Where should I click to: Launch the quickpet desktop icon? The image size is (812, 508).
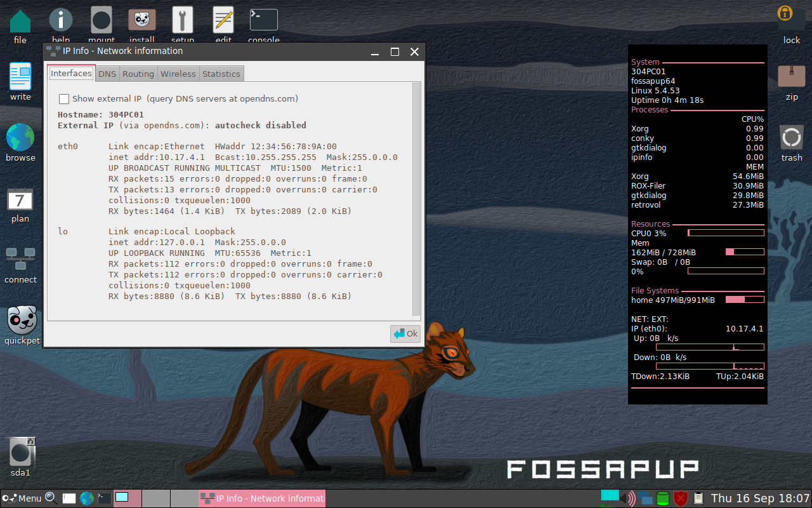pos(22,320)
